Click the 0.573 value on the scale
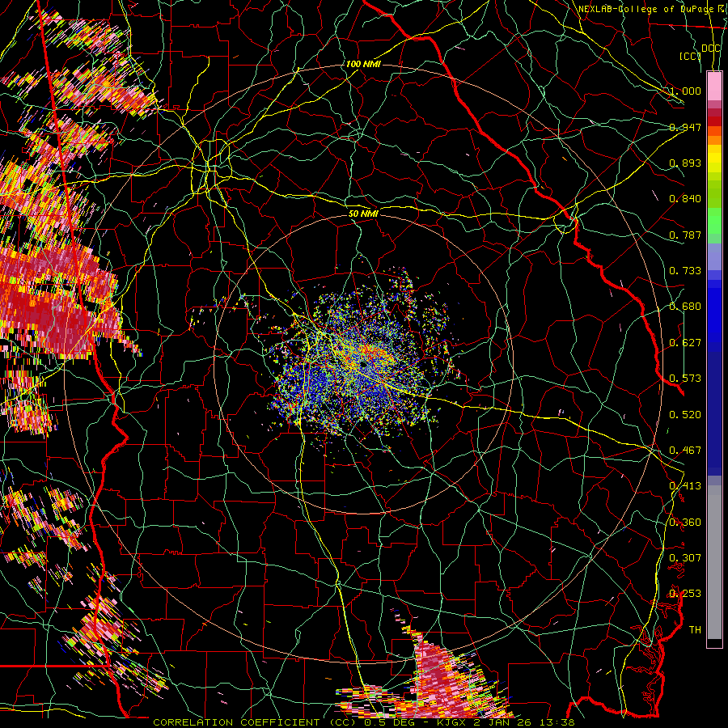This screenshot has height=728, width=728. 685,379
